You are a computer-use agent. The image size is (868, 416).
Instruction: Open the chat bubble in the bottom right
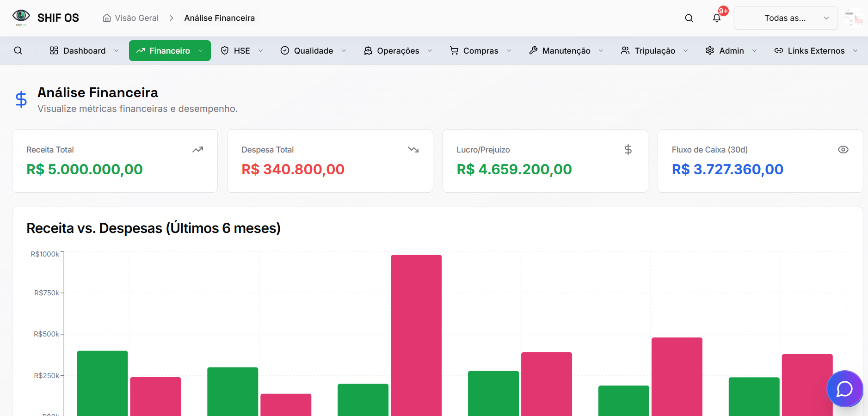[x=844, y=389]
